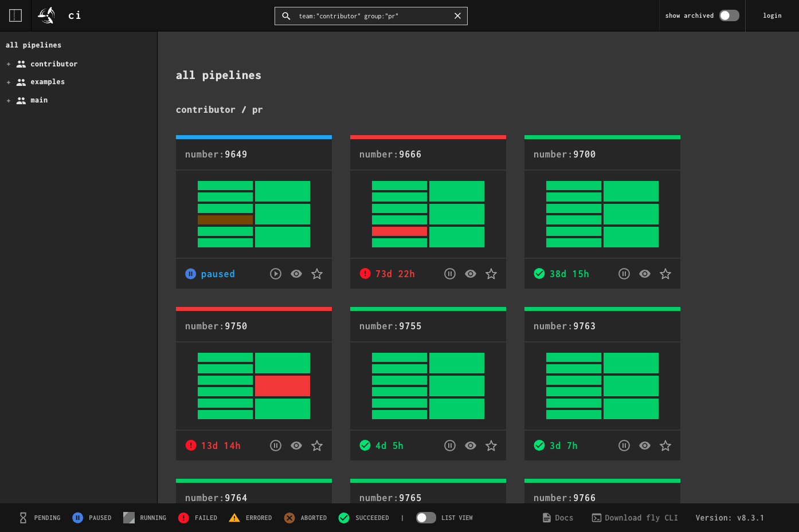Click the pipeline search field
The image size is (799, 532).
click(x=371, y=16)
